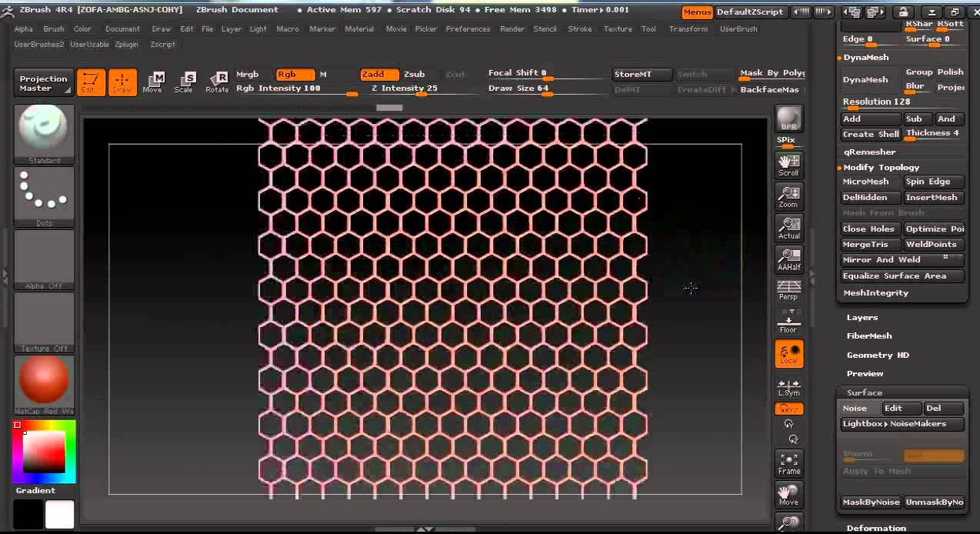Open the Standard brush selector

click(44, 134)
